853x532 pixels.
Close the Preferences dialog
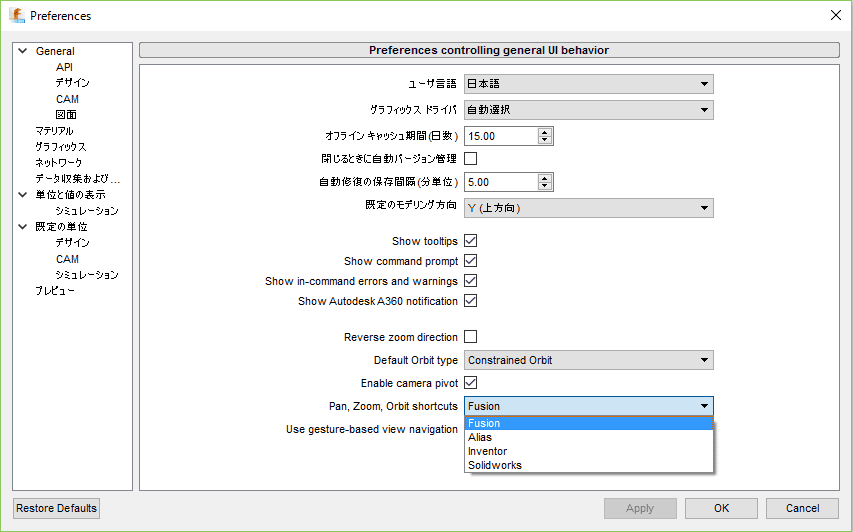tap(836, 15)
